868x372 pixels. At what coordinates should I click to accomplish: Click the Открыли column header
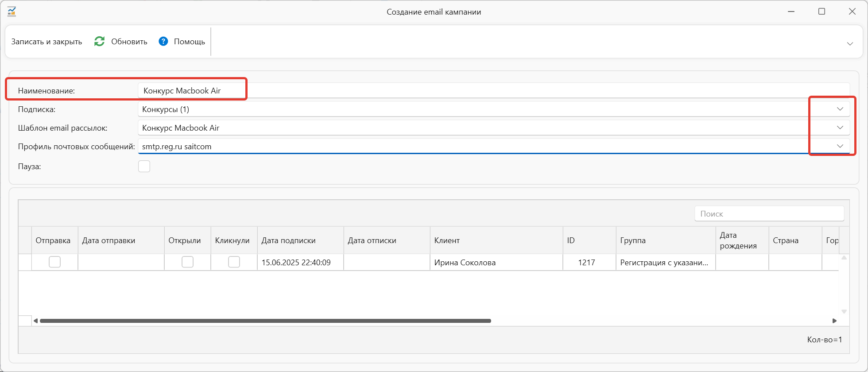coord(188,240)
